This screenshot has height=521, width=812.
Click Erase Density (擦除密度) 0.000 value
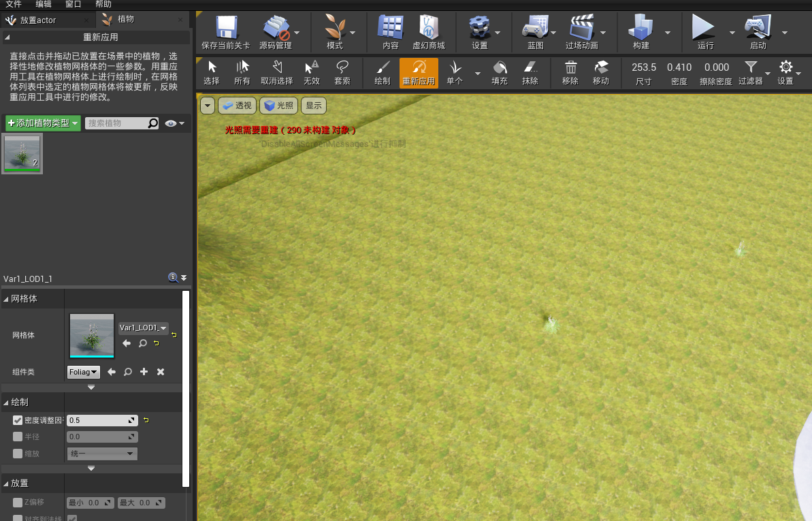pyautogui.click(x=717, y=67)
